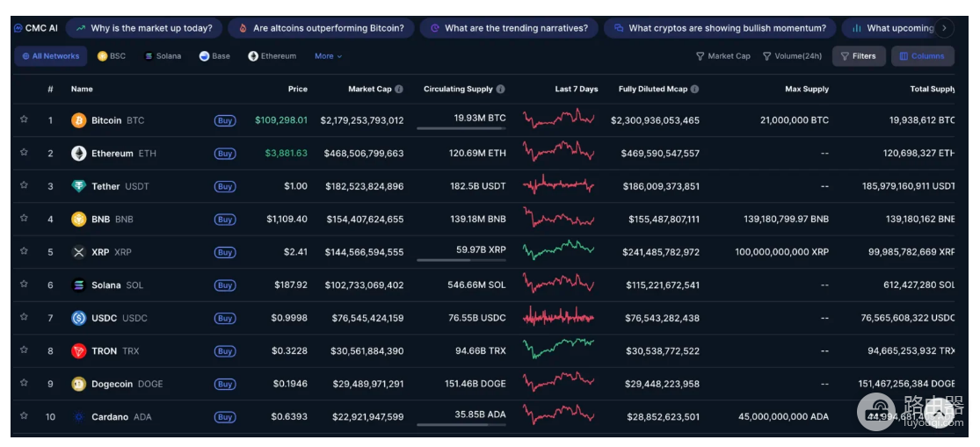Viewport: 980px width, 447px height.
Task: Expand the More networks dropdown
Action: [328, 56]
